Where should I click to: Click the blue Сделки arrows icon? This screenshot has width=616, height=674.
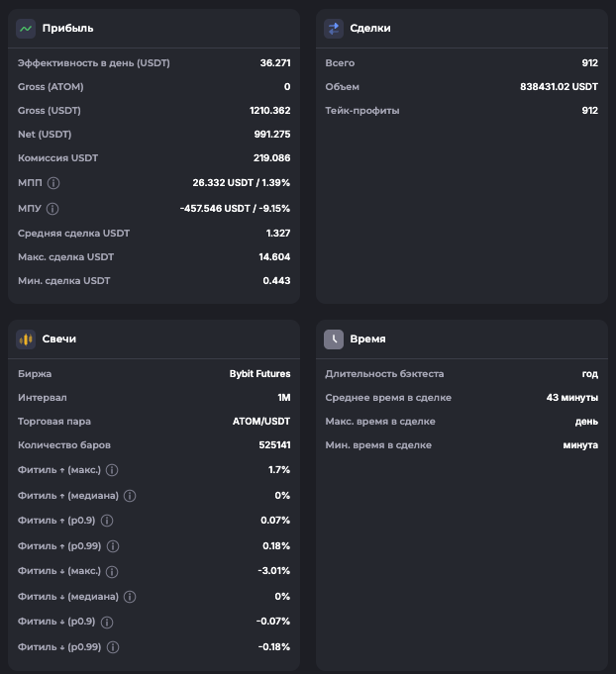[334, 29]
